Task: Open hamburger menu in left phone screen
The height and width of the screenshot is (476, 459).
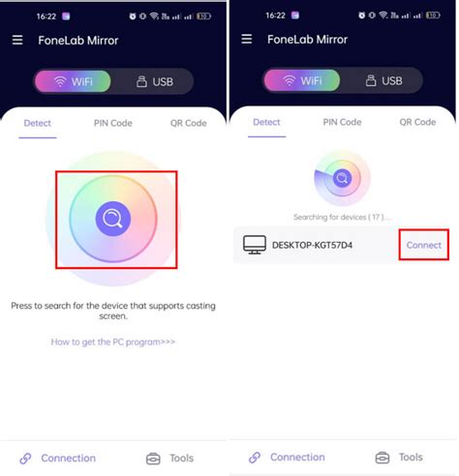Action: [x=17, y=40]
